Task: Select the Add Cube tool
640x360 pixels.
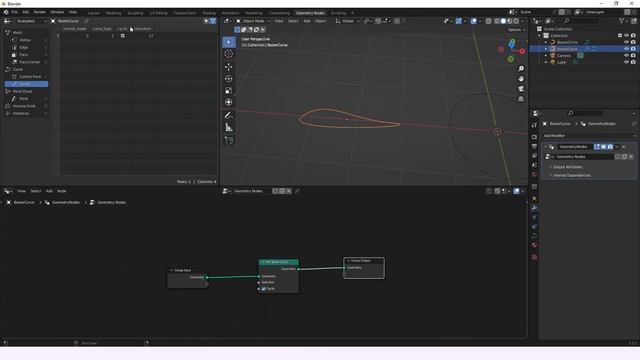Action: click(229, 140)
